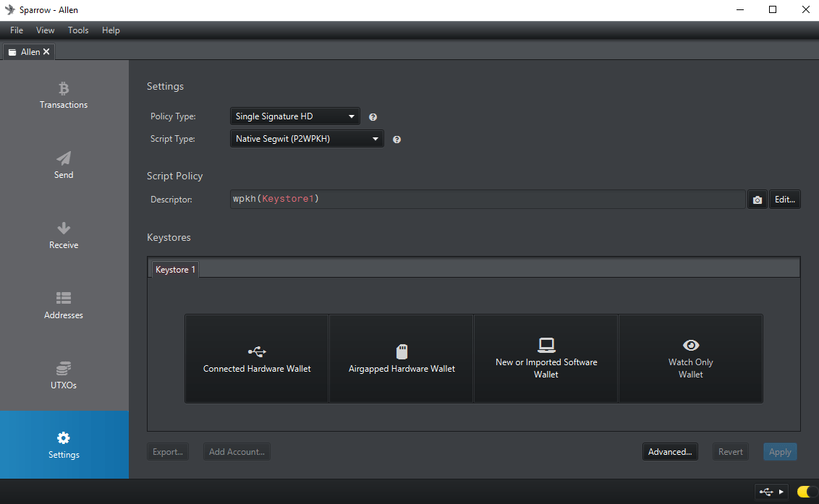819x504 pixels.
Task: Click the Settings heading at top
Action: coord(165,86)
